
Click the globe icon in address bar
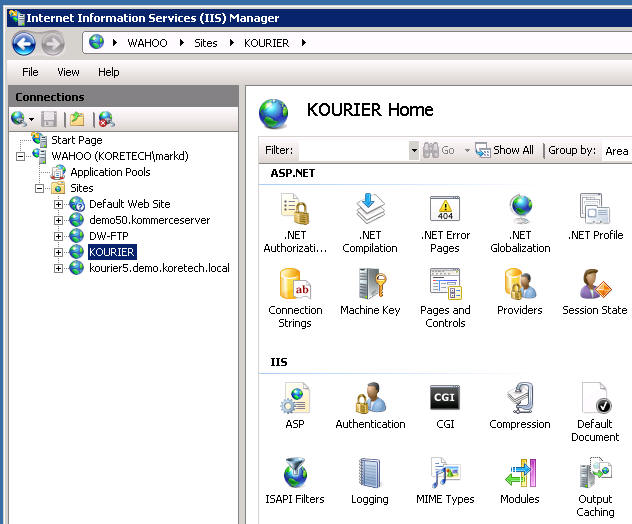(96, 42)
